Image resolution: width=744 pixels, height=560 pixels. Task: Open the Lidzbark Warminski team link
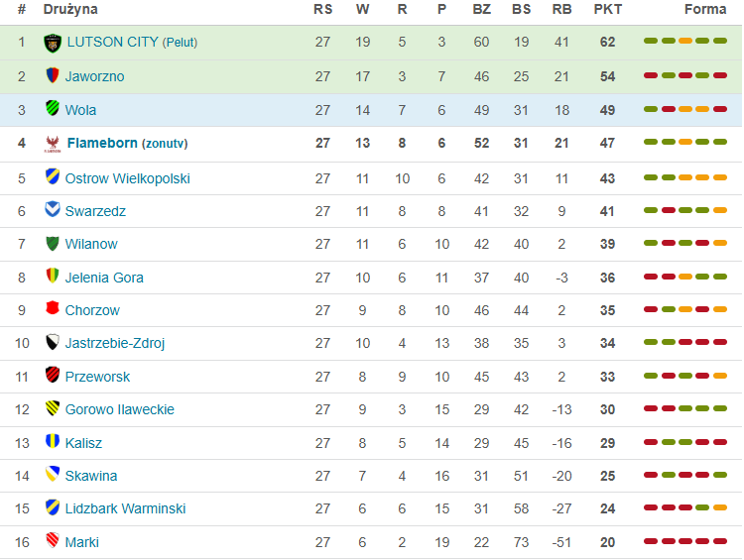click(x=125, y=508)
